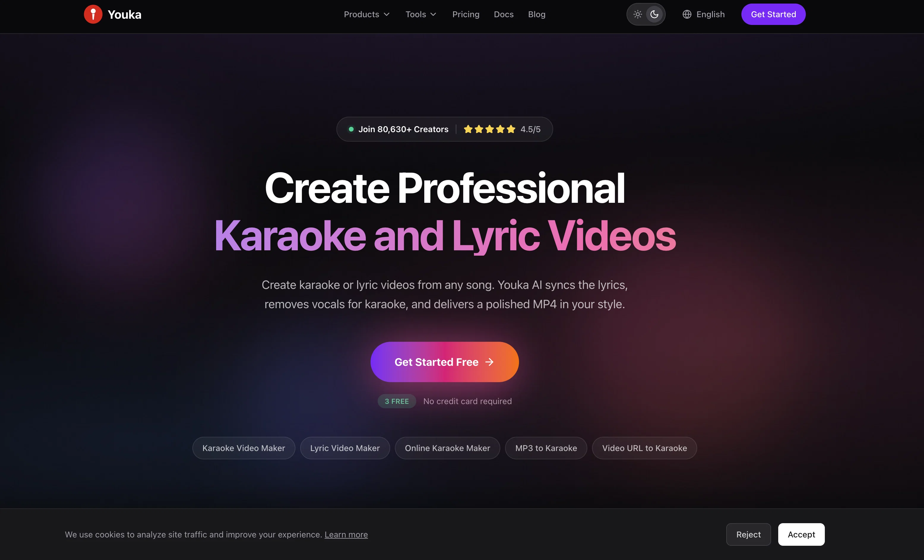Open the Products menu
This screenshot has height=560, width=924.
[367, 14]
